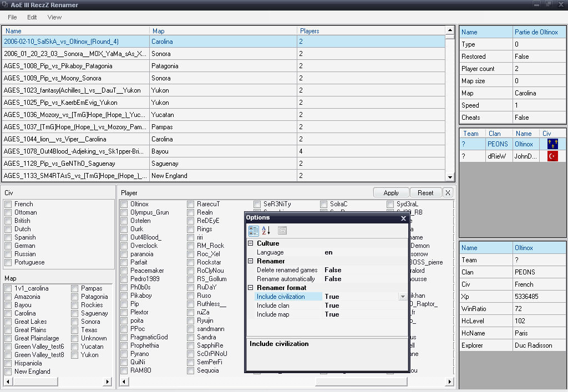The image size is (568, 392).
Task: Click the Property Pages icon in Options
Action: 282,231
